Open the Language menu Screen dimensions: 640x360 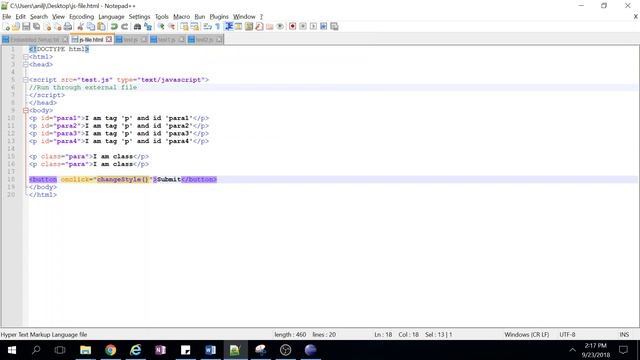click(111, 17)
